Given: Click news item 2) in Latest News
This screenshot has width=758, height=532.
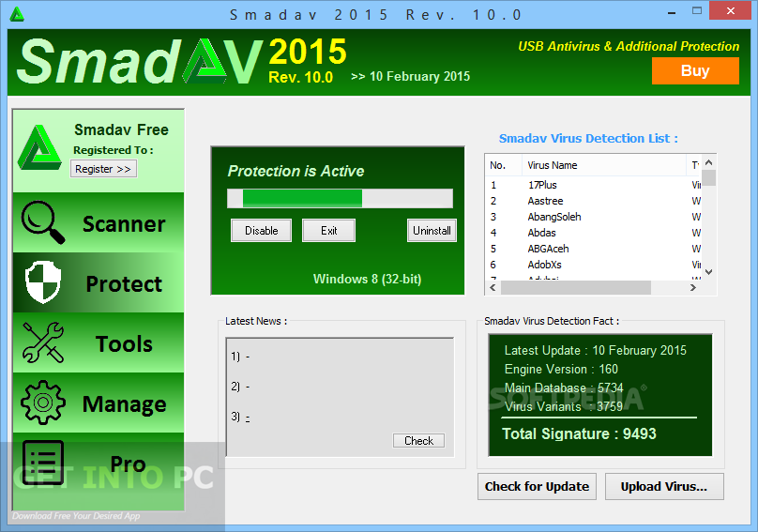Looking at the screenshot, I should 240,387.
